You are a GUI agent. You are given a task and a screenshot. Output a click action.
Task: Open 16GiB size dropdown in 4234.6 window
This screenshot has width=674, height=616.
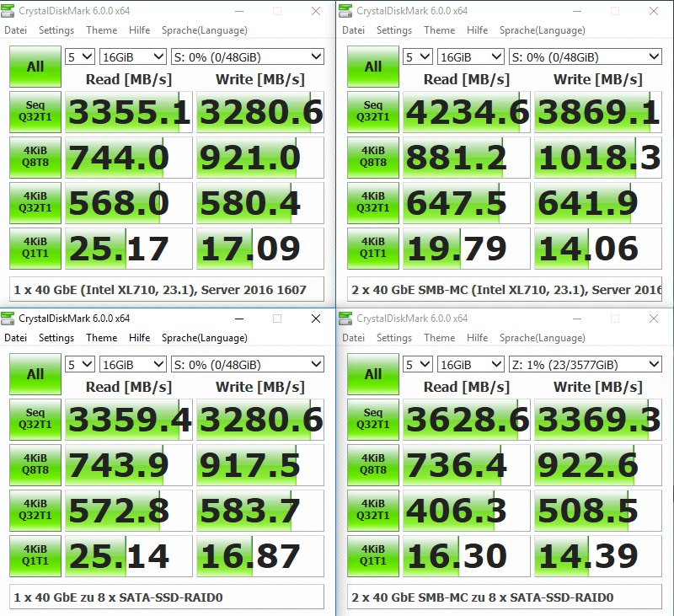pos(471,56)
